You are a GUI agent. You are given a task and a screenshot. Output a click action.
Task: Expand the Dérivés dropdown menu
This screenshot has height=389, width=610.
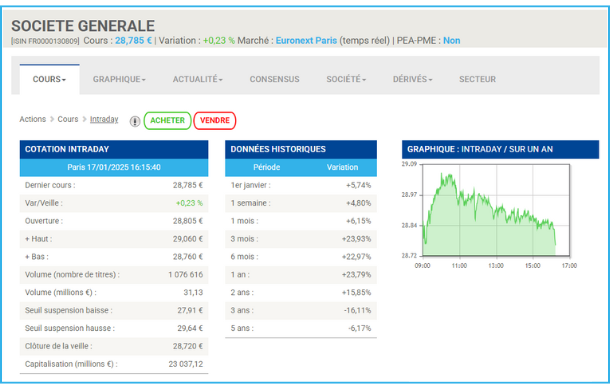click(412, 79)
